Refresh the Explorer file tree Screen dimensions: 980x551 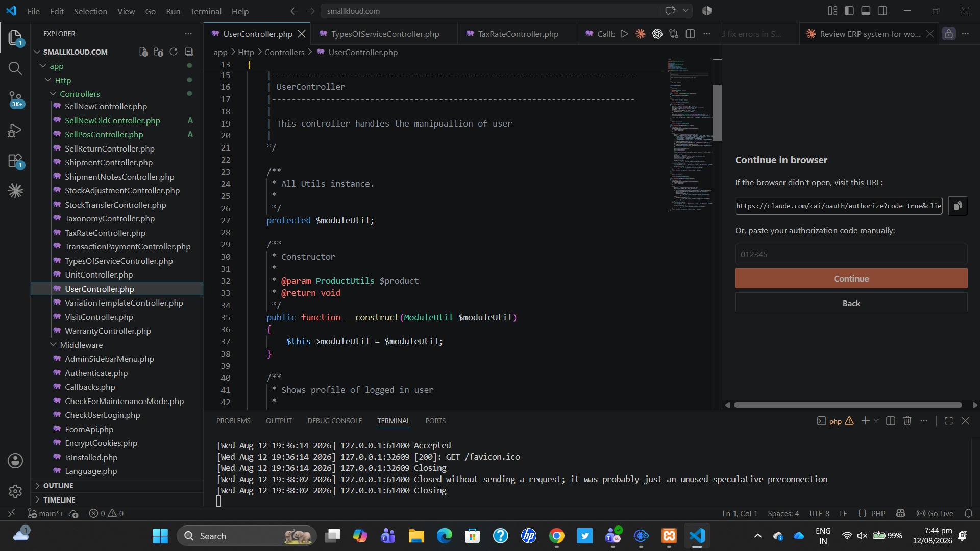point(174,52)
